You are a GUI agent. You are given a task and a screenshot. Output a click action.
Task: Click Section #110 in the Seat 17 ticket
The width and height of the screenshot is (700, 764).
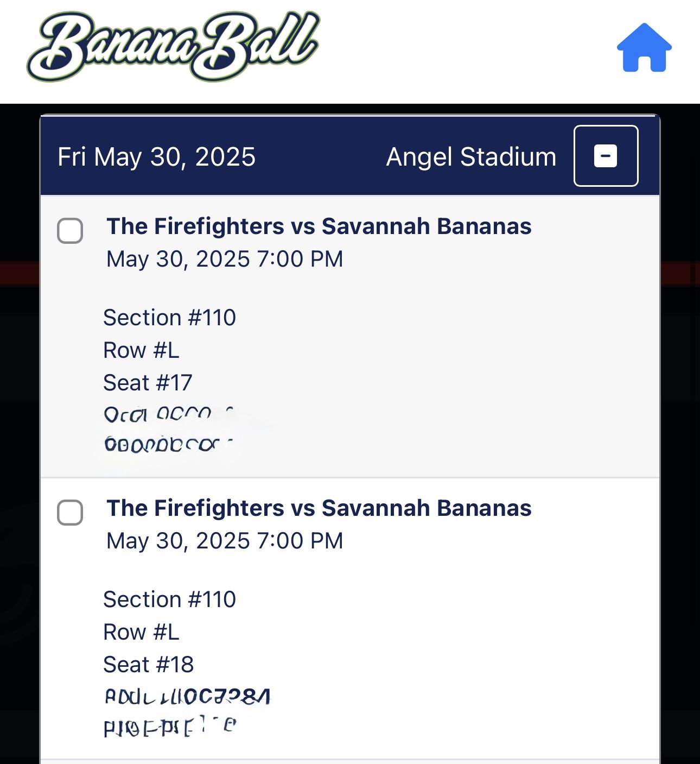click(x=169, y=318)
